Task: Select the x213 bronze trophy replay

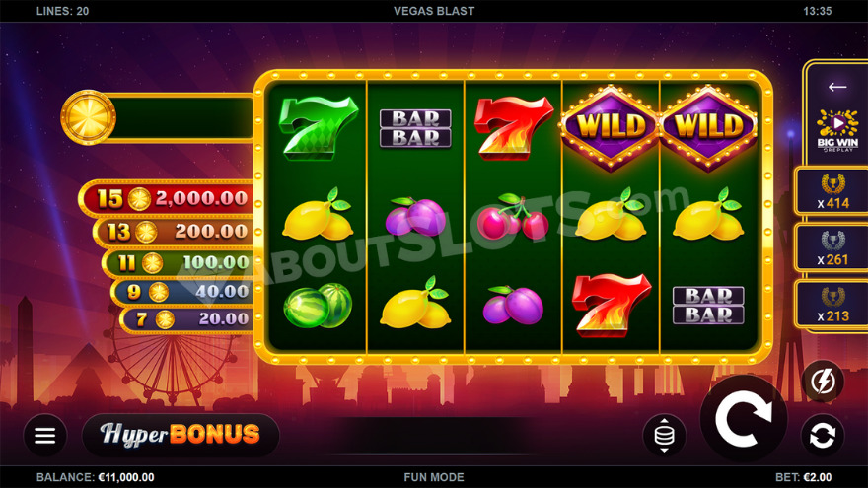Action: coord(833,305)
